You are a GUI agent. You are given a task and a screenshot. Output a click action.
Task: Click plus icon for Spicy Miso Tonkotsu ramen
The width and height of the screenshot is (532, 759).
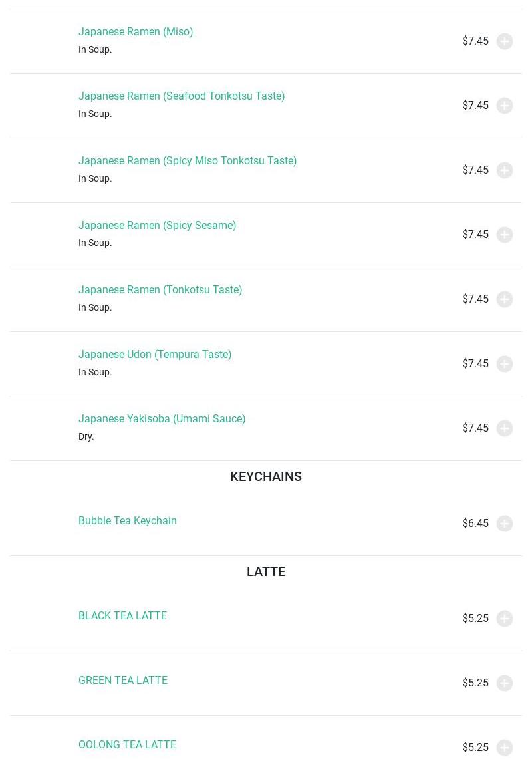pos(505,170)
